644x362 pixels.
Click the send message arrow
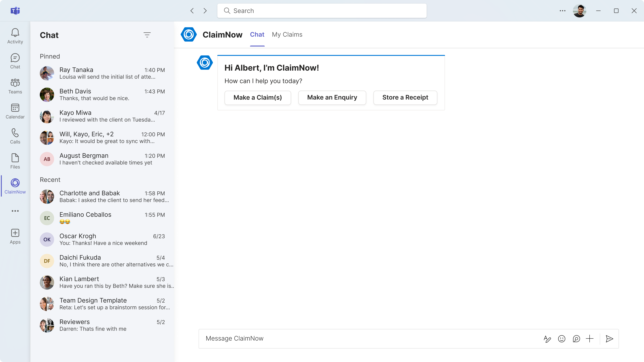tap(609, 339)
